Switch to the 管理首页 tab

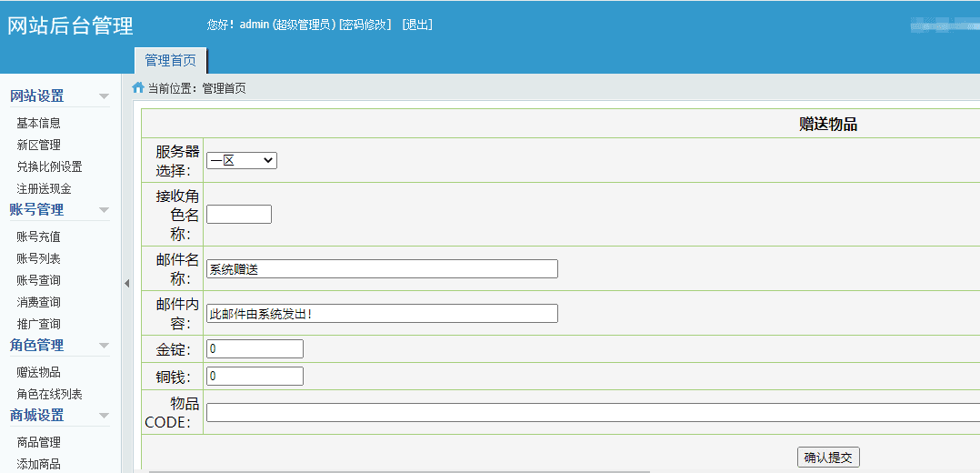click(170, 60)
